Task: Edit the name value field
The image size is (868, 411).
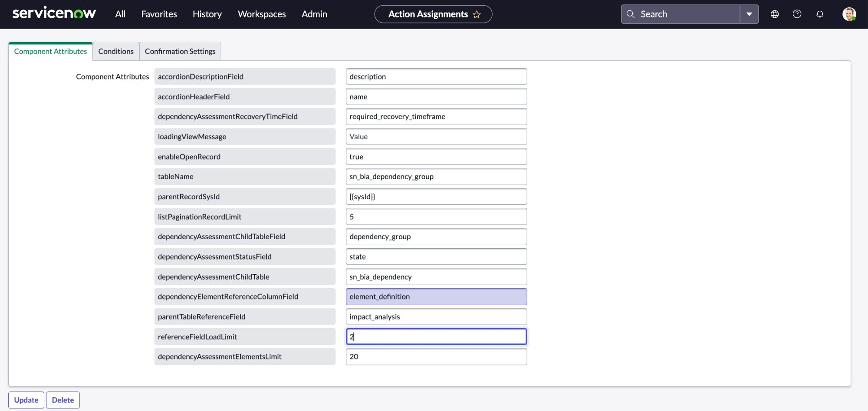Action: tap(436, 96)
